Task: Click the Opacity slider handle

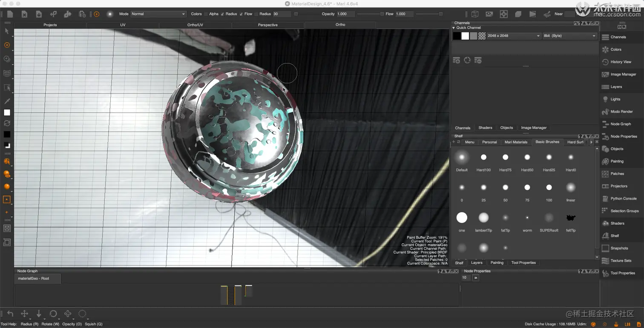Action: click(x=382, y=14)
